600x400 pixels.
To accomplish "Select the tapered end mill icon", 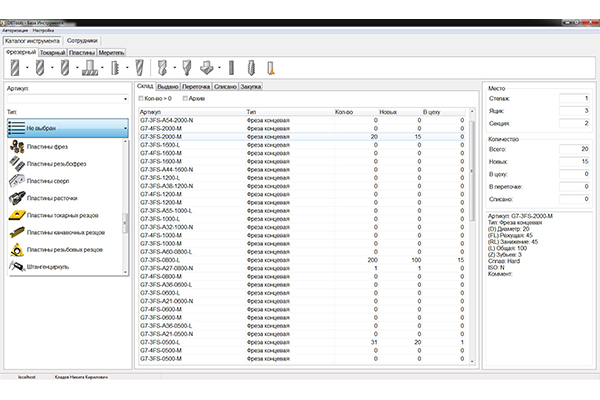I will (x=139, y=68).
